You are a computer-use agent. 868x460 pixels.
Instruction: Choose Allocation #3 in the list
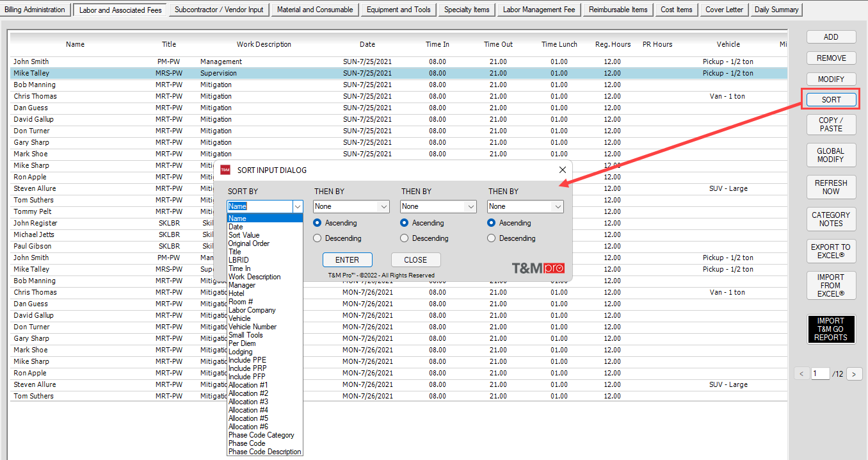[x=265, y=402]
